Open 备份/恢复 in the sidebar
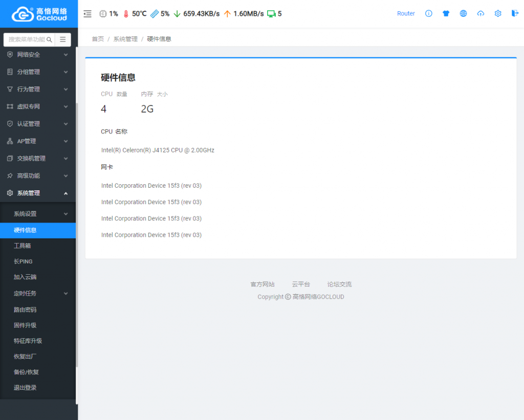This screenshot has width=524, height=420. [26, 372]
